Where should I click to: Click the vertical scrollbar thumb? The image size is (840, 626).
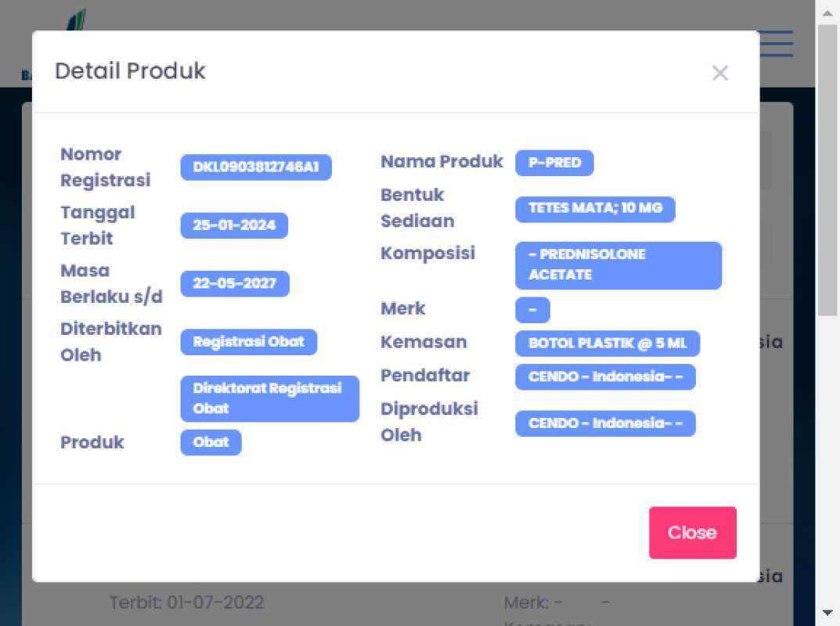[827, 168]
